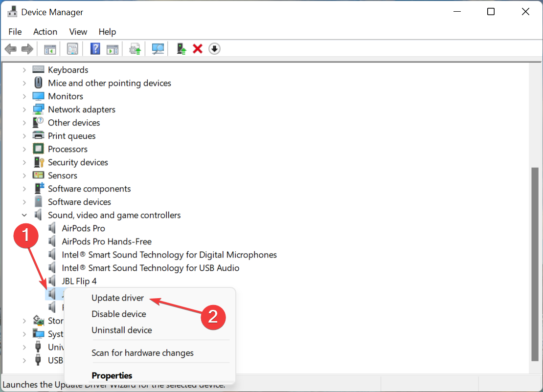Choose Uninstall device from context menu

121,330
